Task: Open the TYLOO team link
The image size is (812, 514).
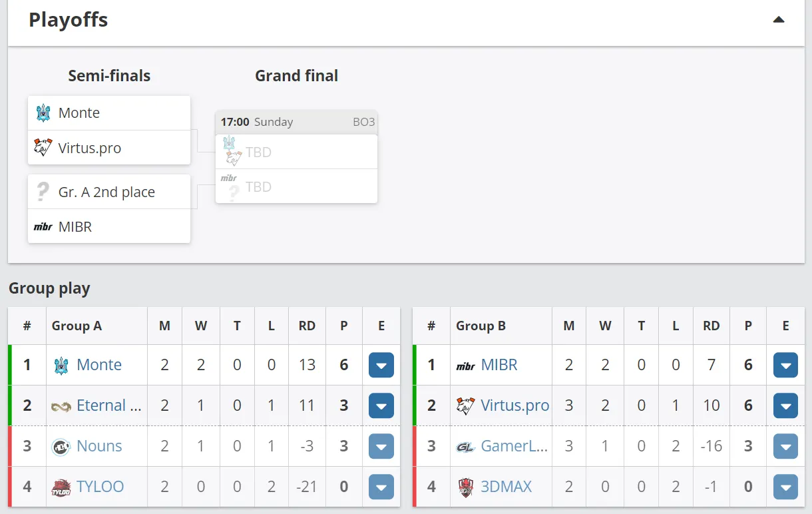Action: coord(101,487)
